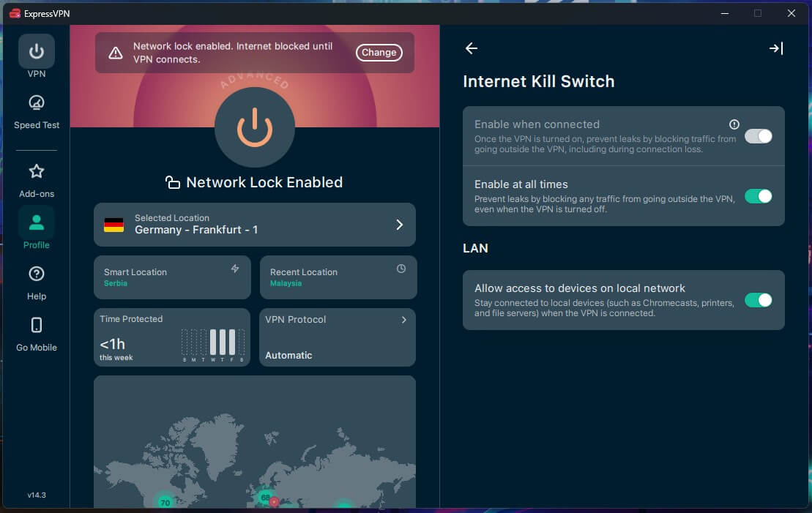Click the back arrow in settings panel

click(472, 48)
